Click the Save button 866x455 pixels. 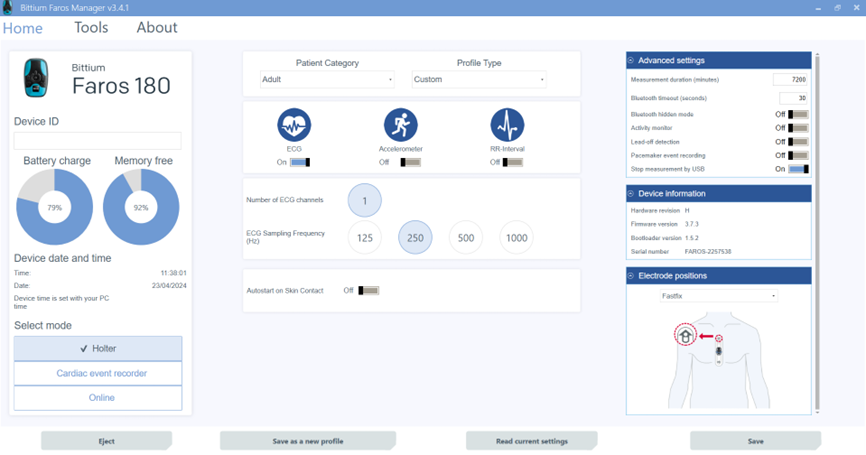pos(756,441)
